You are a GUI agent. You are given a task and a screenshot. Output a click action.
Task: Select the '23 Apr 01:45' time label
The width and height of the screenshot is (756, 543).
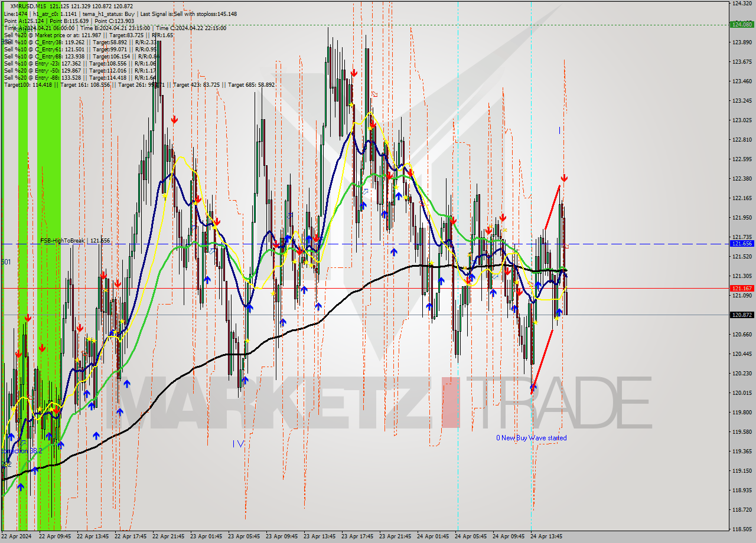206,537
